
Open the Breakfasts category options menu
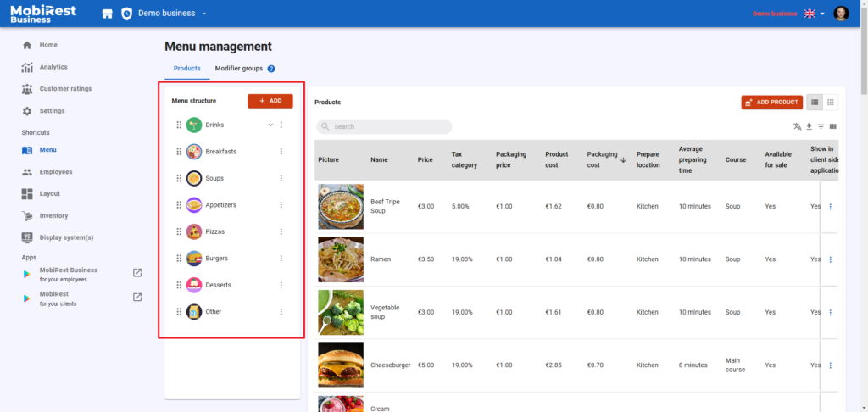click(x=281, y=152)
